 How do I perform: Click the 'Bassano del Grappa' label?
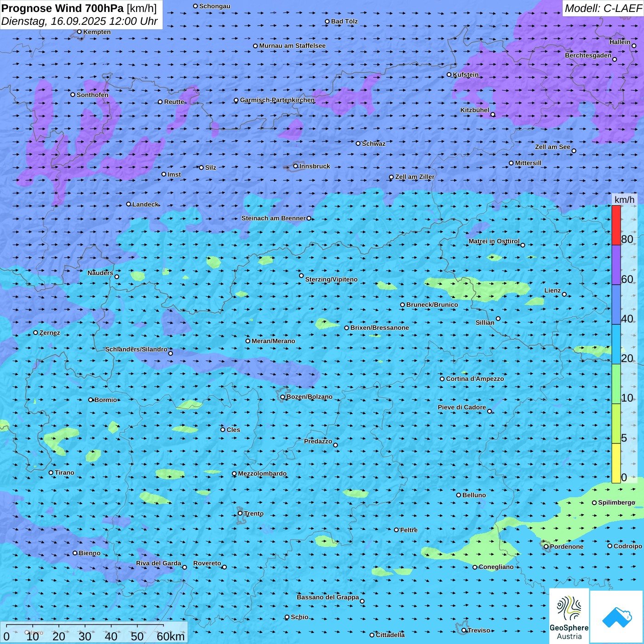(x=328, y=597)
